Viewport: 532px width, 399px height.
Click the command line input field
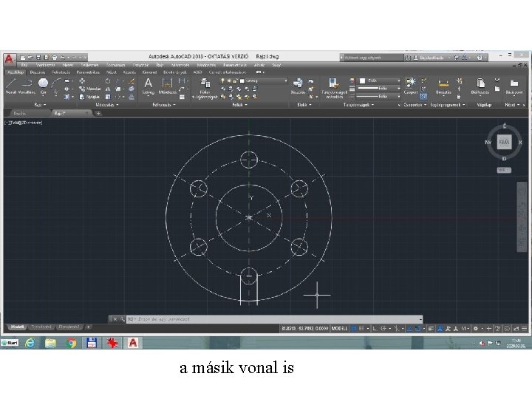click(x=274, y=319)
